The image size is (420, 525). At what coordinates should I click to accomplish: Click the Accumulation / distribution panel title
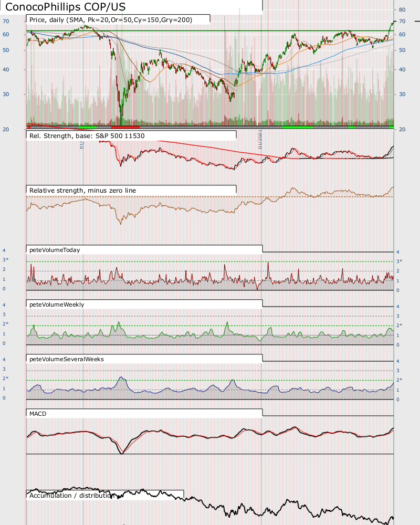(71, 496)
